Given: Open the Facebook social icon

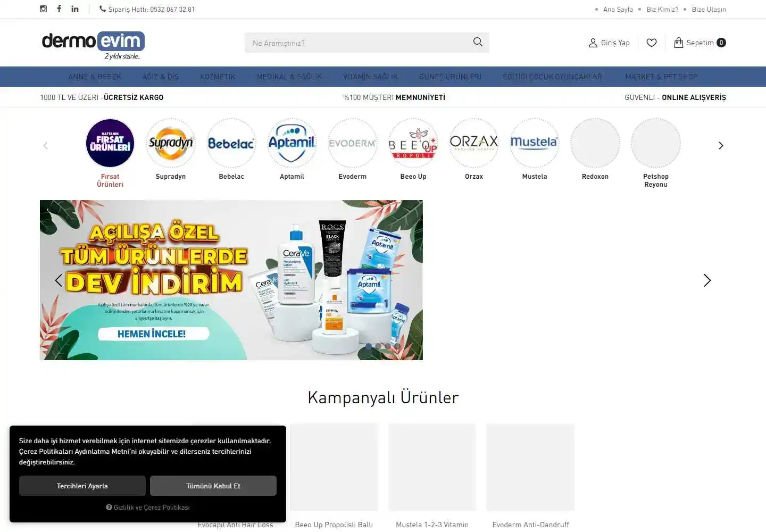Looking at the screenshot, I should point(59,9).
